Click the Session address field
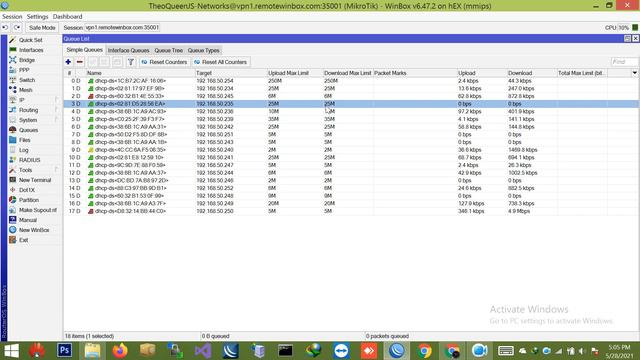The width and height of the screenshot is (640, 360). point(122,27)
